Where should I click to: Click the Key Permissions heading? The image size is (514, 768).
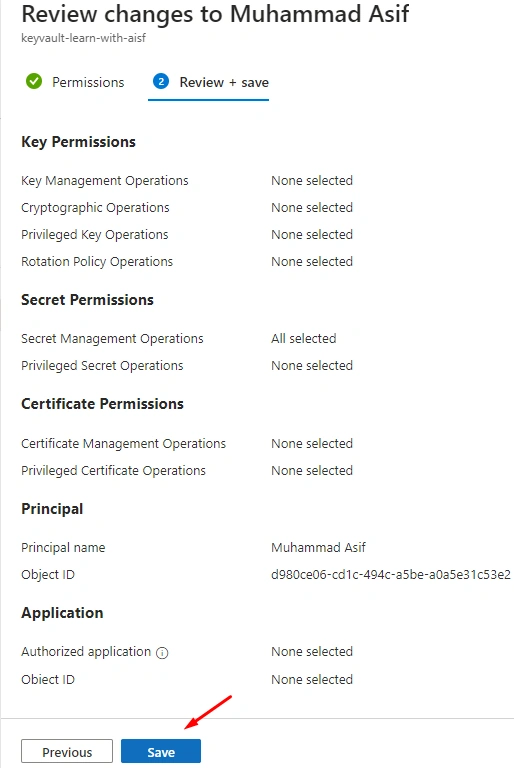(x=78, y=142)
